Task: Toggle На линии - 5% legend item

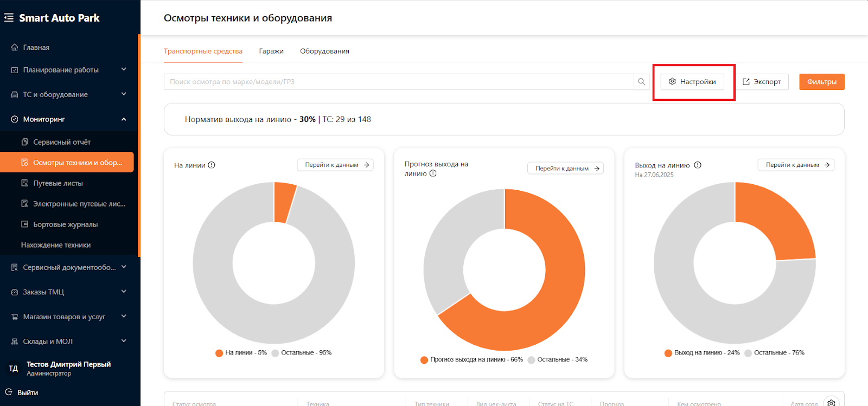Action: [x=241, y=353]
